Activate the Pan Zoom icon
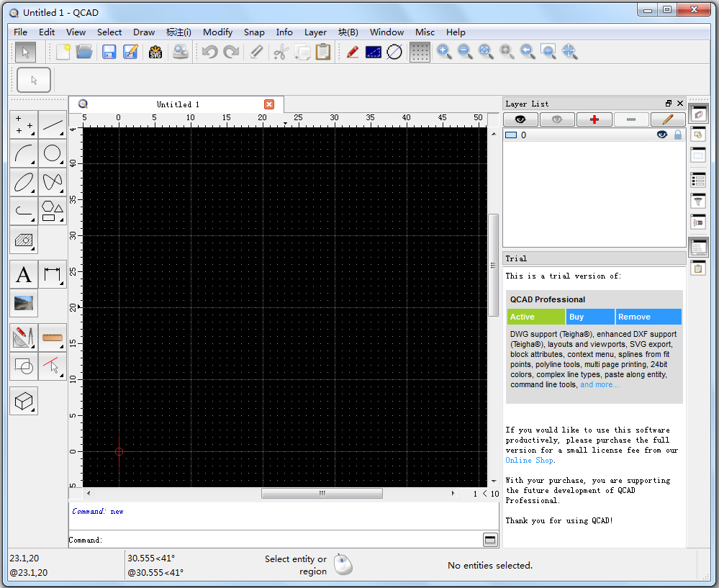The image size is (719, 588). [x=569, y=52]
